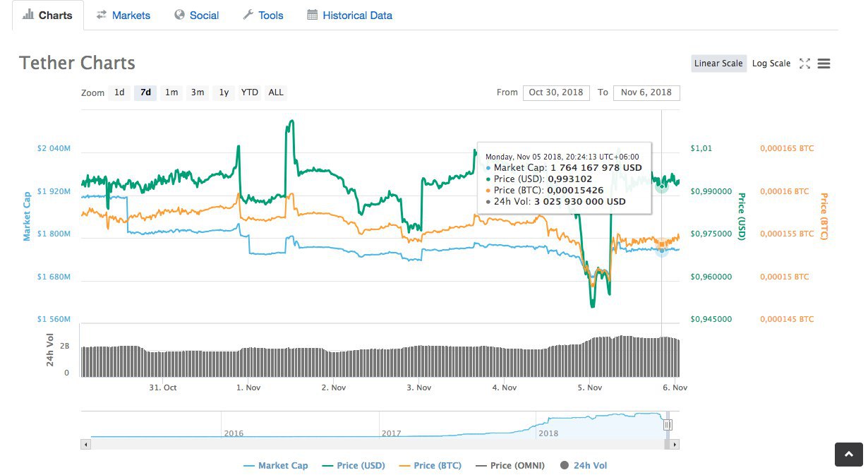Open the chart hamburger export menu
The width and height of the screenshot is (868, 475).
[x=824, y=64]
